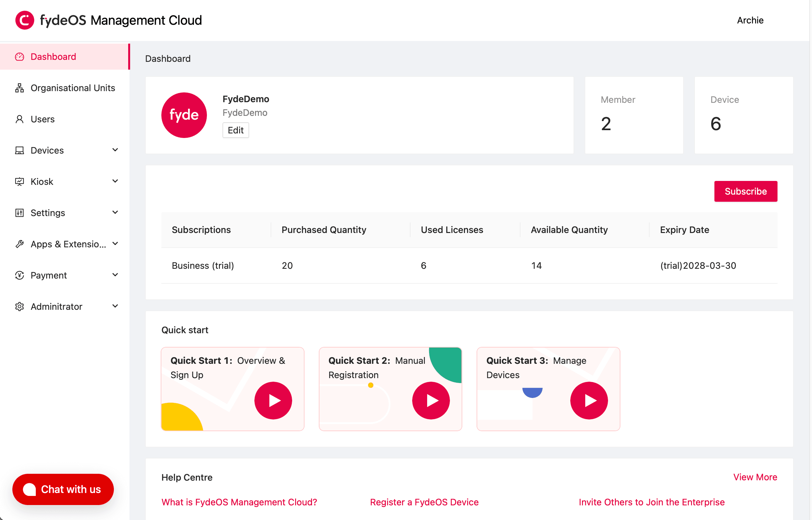The image size is (812, 520).
Task: Open the Dashboard menu item
Action: point(65,57)
